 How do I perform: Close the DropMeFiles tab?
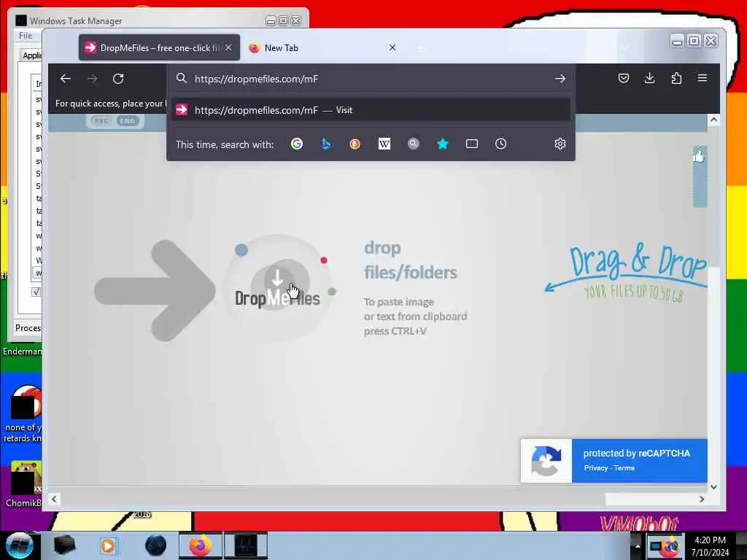228,47
